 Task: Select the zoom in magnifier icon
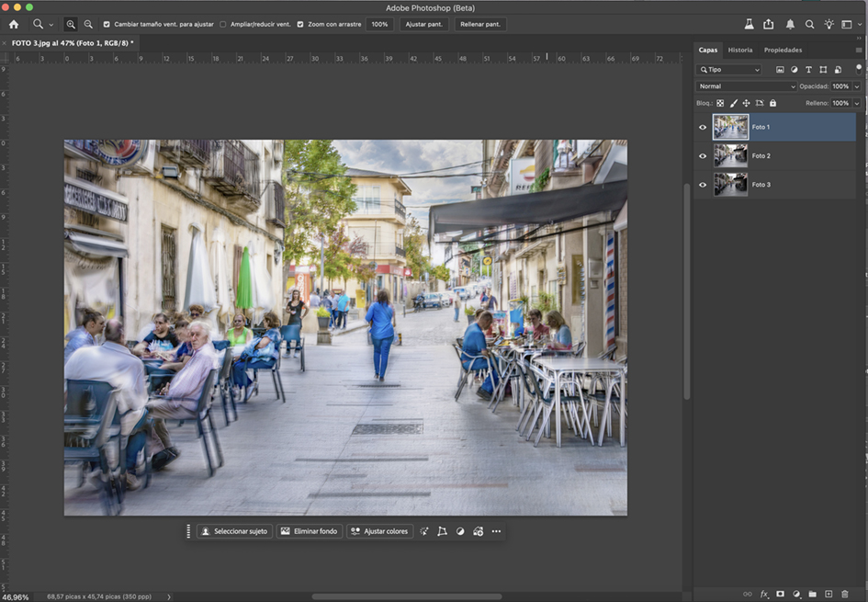click(x=71, y=24)
